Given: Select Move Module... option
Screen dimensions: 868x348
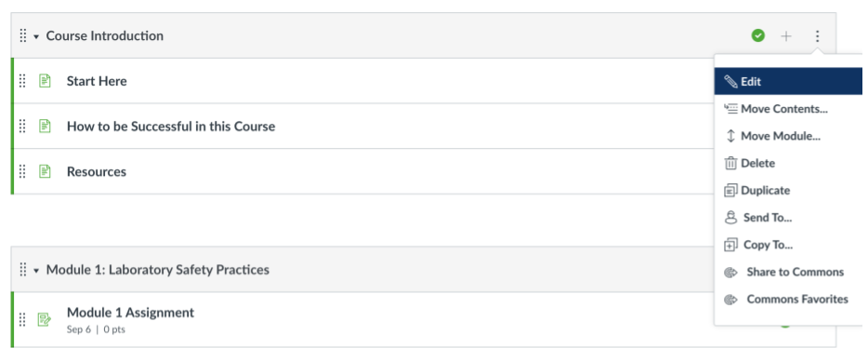Looking at the screenshot, I should point(788,136).
